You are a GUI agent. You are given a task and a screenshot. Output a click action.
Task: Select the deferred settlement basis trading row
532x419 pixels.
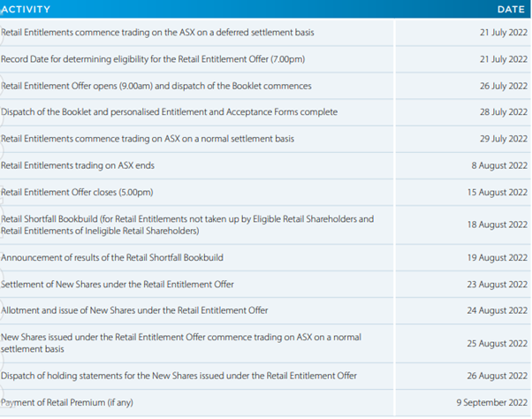[157, 33]
